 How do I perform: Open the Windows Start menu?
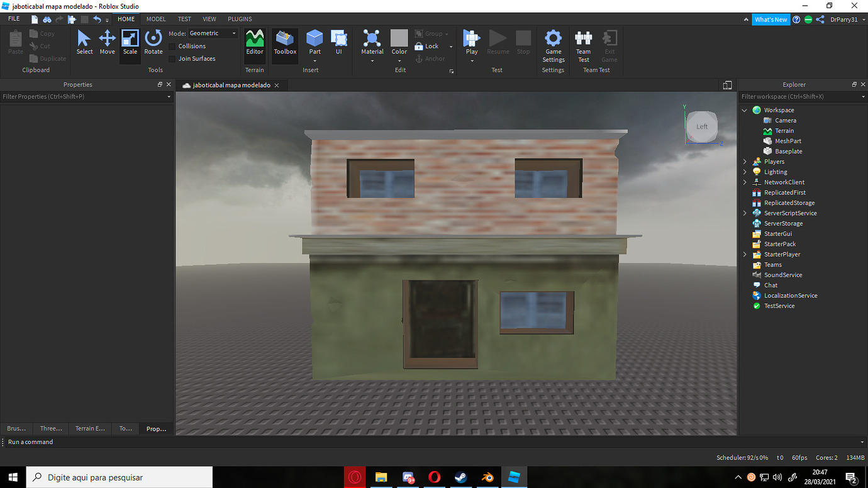pos(13,477)
